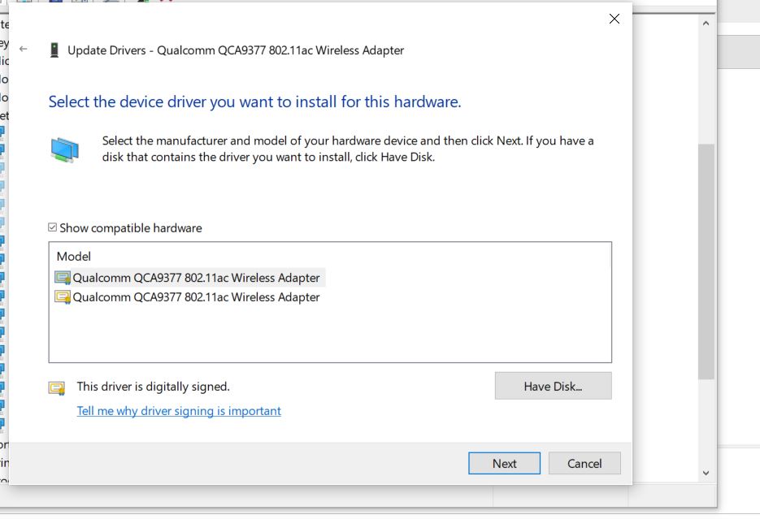Screen dimensions: 760x532
Task: Click the device icon beside Update Drivers title
Action: 54,50
